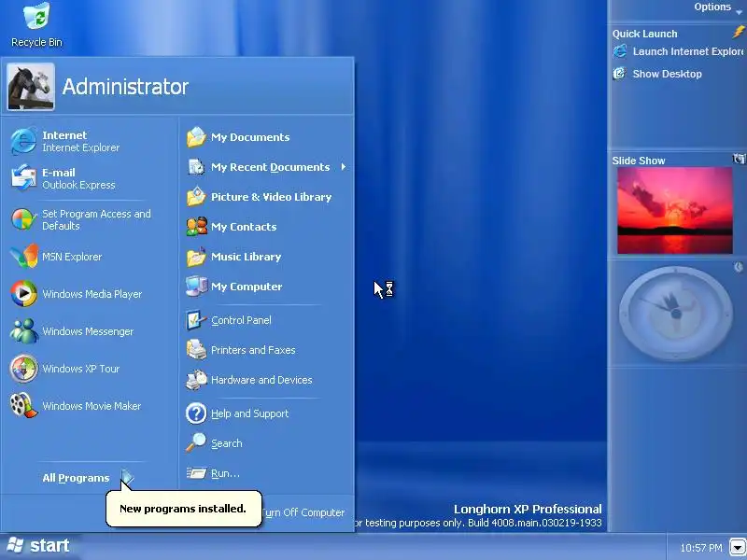Image resolution: width=747 pixels, height=560 pixels.
Task: Open the My Contacts people icon
Action: [196, 227]
